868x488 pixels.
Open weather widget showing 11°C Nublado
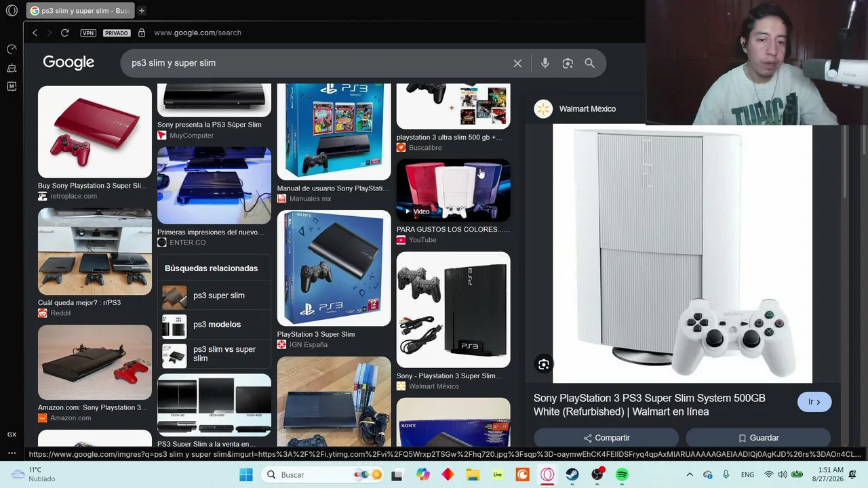[33, 474]
